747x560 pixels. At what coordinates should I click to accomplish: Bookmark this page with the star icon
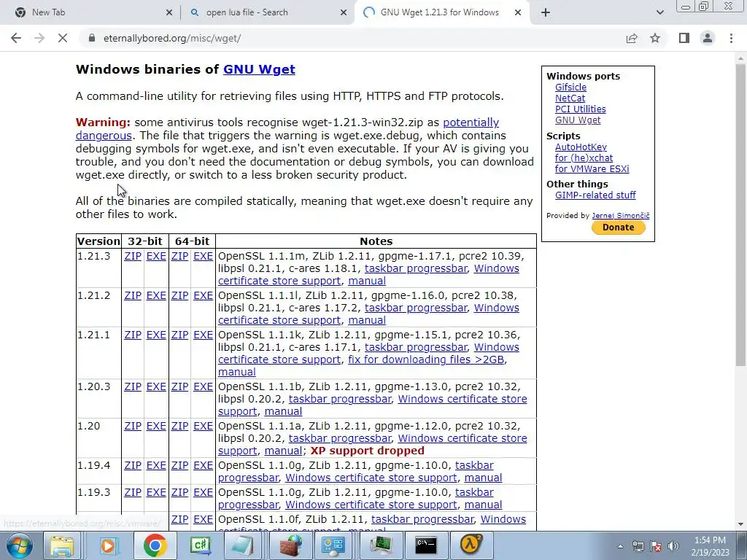pyautogui.click(x=655, y=38)
